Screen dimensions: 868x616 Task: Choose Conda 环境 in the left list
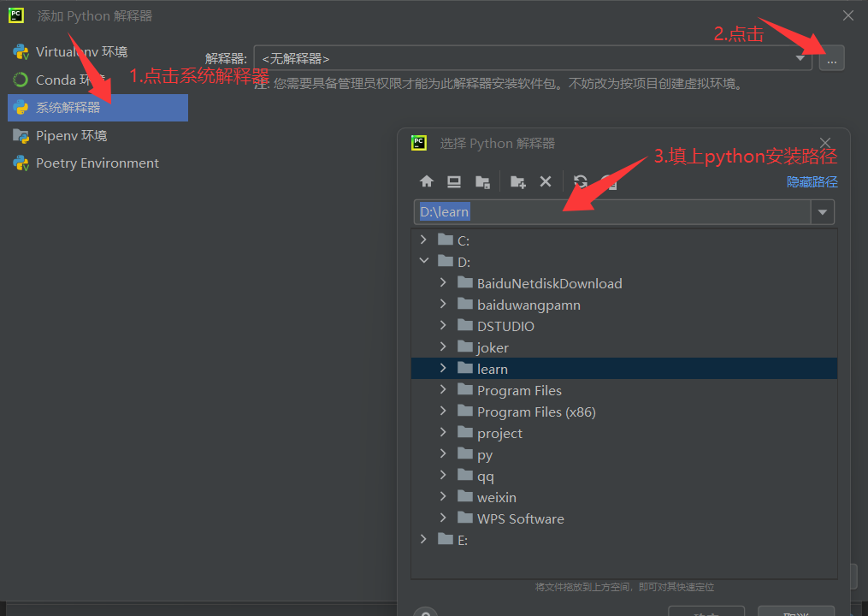(98, 80)
